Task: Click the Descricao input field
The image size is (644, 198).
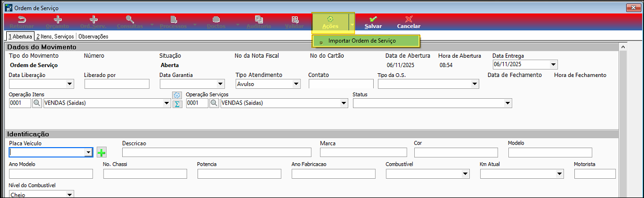Action: (217, 152)
